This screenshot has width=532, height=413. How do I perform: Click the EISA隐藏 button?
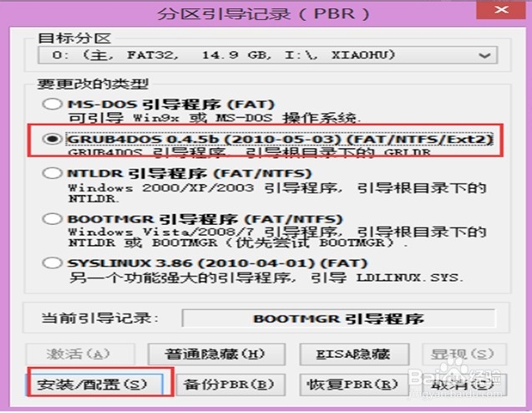point(354,354)
